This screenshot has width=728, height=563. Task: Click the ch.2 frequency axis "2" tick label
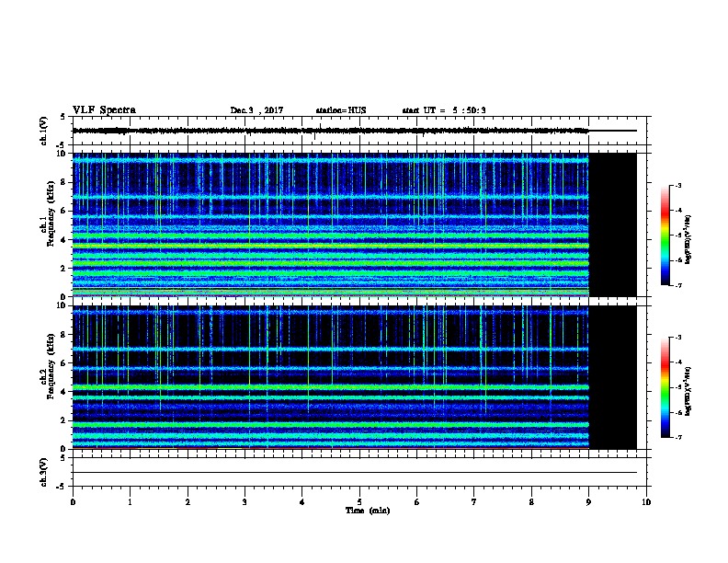coord(63,420)
